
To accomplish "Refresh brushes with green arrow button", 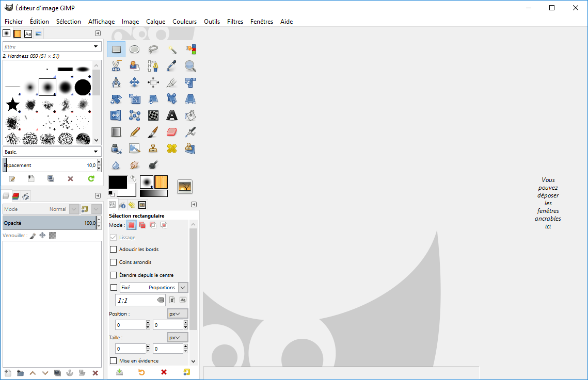I will pyautogui.click(x=91, y=178).
